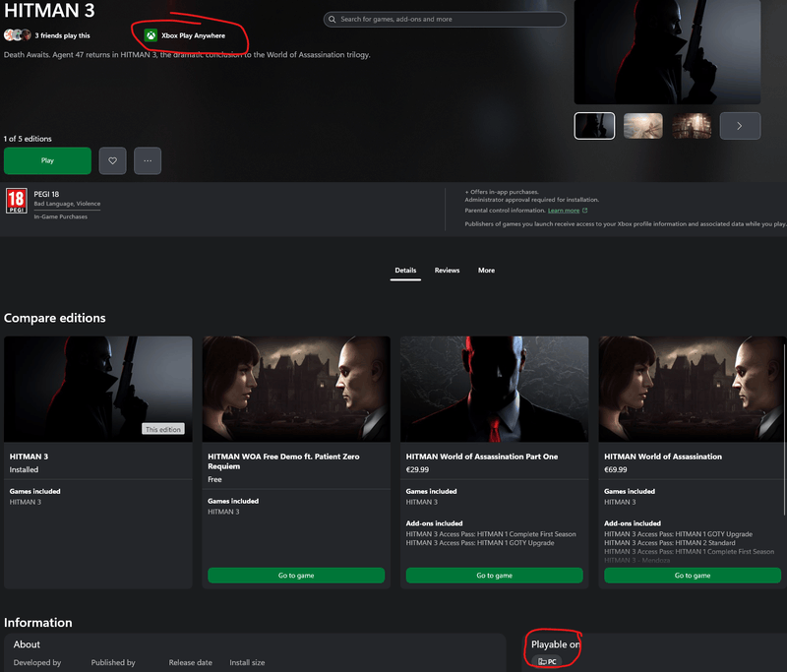Click the search magnifier icon
Image resolution: width=787 pixels, height=672 pixels.
click(x=332, y=19)
